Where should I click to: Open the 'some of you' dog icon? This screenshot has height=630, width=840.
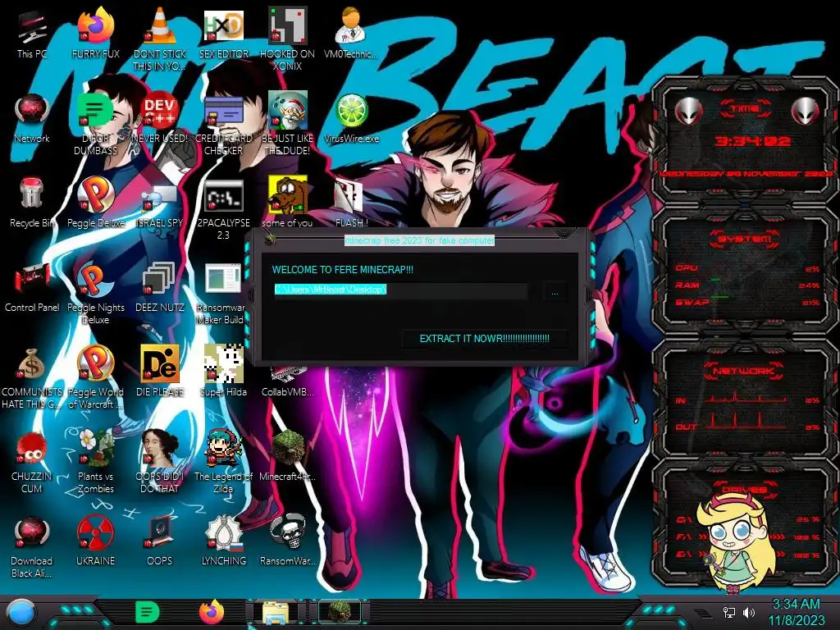(x=288, y=203)
